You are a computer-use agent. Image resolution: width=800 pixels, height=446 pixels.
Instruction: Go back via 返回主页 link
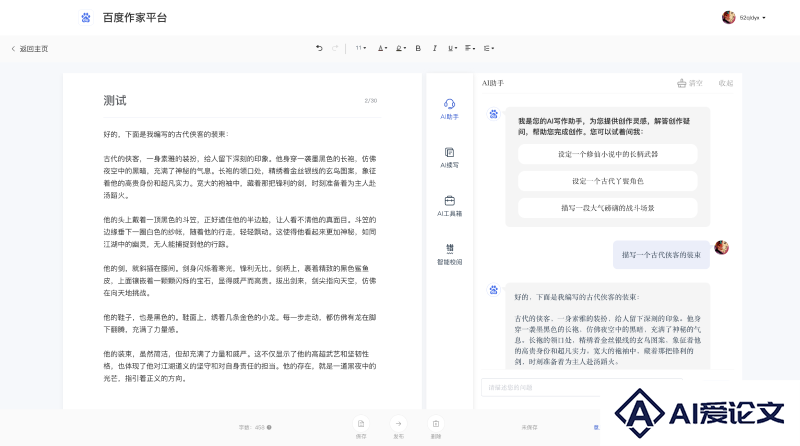coord(30,49)
